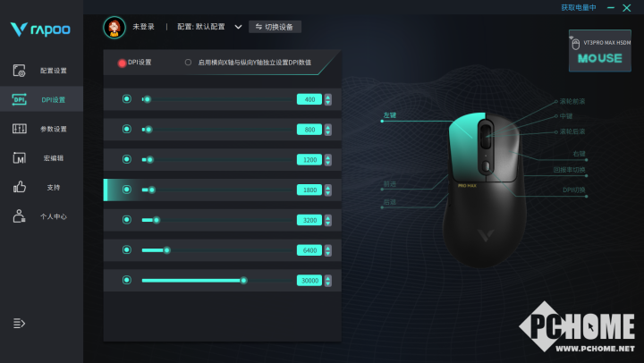
Task: Select the DPI设置 sidebar icon
Action: 19,99
